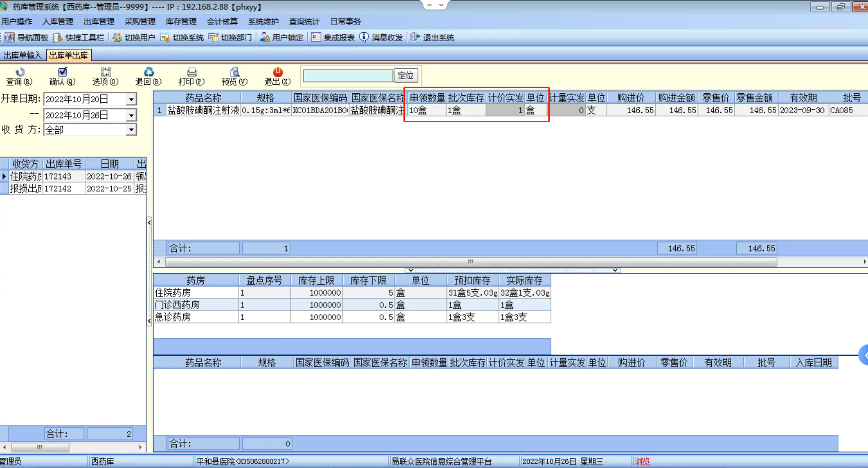Select the 盐酸胺碘酮注射液 drug name cell
This screenshot has height=468, width=868.
[204, 110]
